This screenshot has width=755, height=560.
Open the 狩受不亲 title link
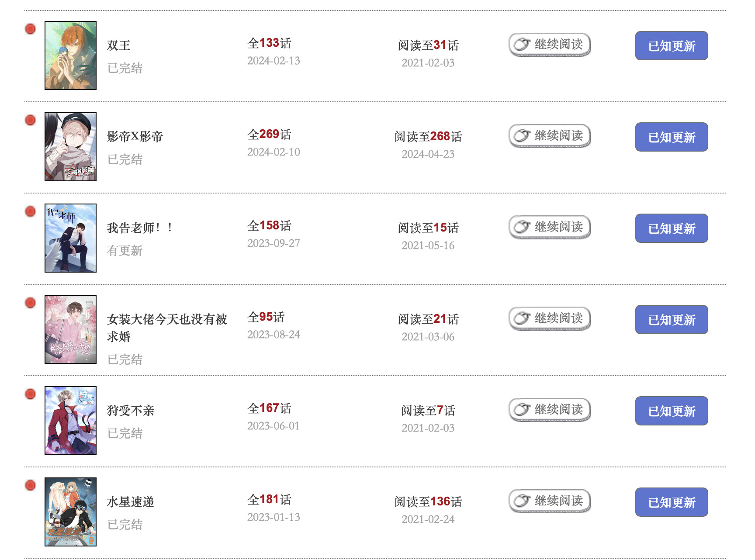pyautogui.click(x=131, y=411)
